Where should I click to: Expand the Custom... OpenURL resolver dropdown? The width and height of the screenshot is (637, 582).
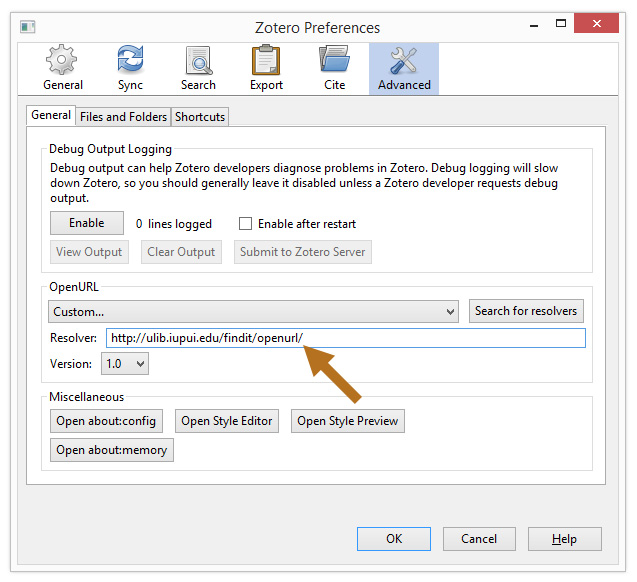tap(254, 312)
